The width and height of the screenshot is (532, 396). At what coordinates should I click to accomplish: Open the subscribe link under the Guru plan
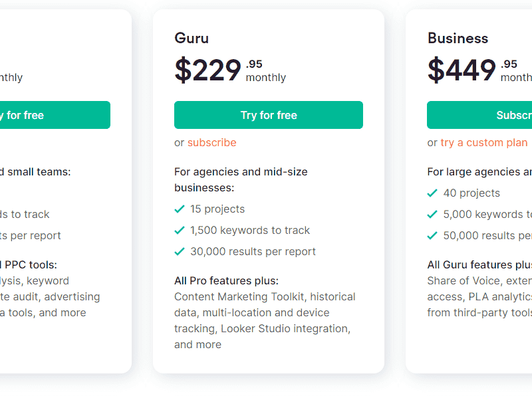click(x=211, y=142)
